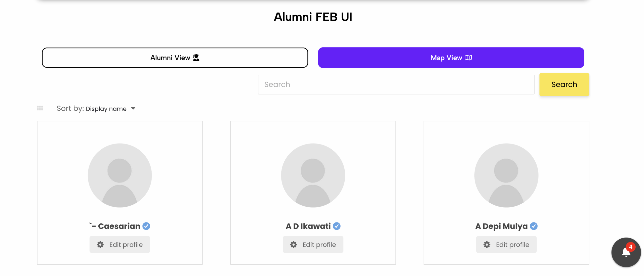Click gear icon on Caesarian's Edit profile
This screenshot has width=644, height=276.
pyautogui.click(x=100, y=245)
